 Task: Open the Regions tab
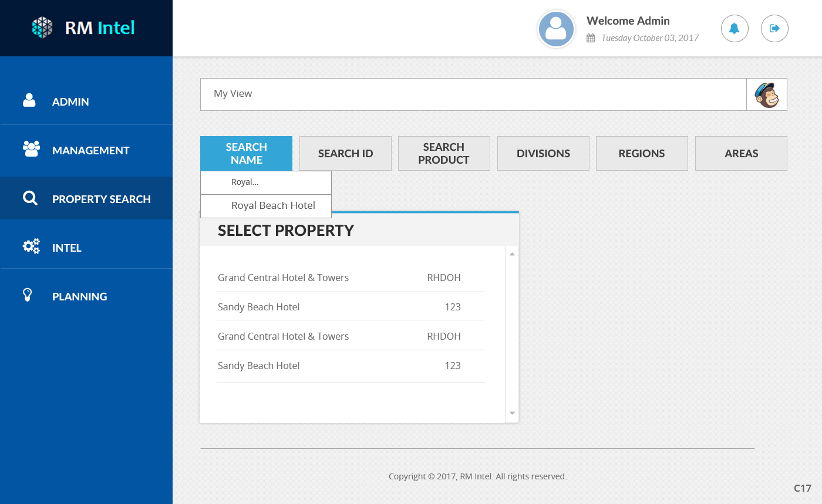641,154
